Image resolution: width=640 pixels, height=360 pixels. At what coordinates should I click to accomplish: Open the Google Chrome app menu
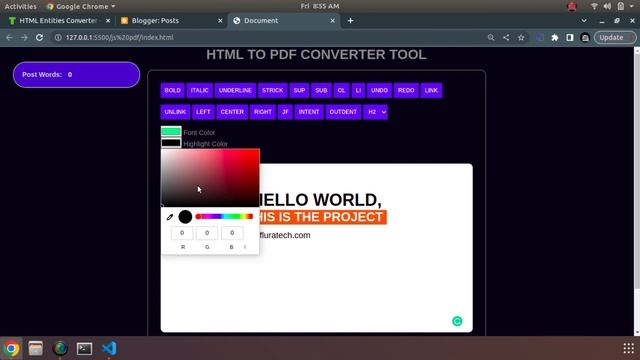pyautogui.click(x=81, y=6)
